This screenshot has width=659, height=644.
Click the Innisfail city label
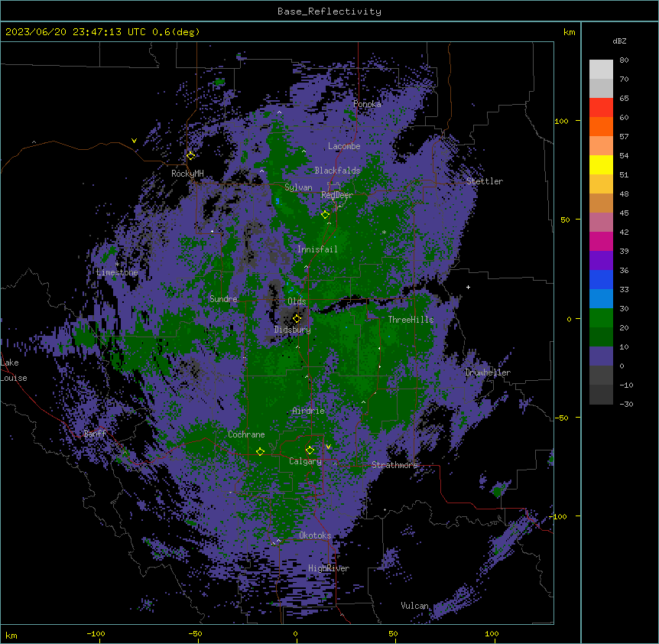pyautogui.click(x=317, y=249)
